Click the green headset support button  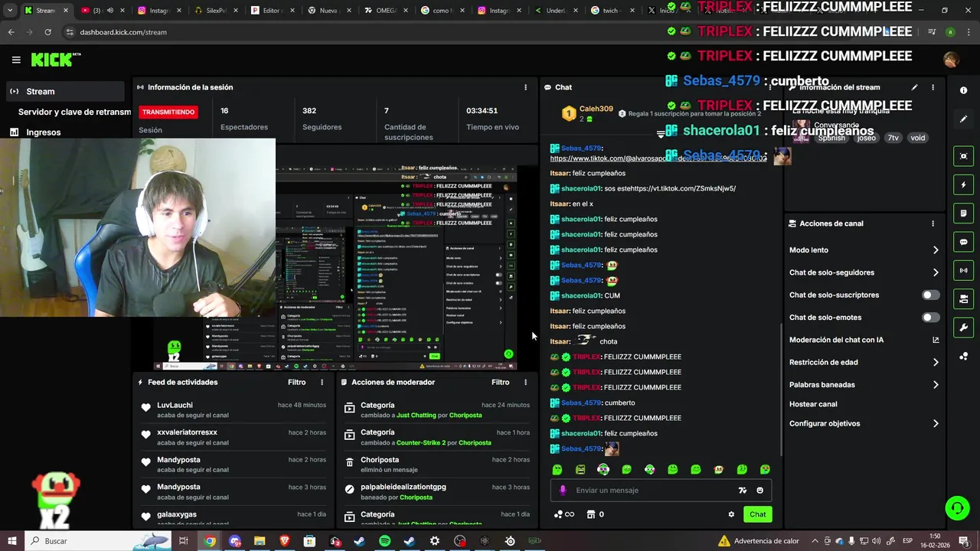(956, 507)
